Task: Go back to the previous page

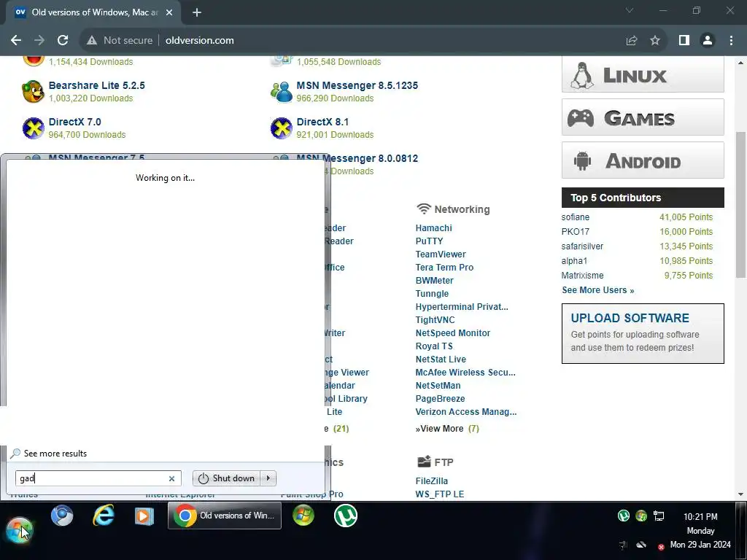Action: (x=16, y=41)
